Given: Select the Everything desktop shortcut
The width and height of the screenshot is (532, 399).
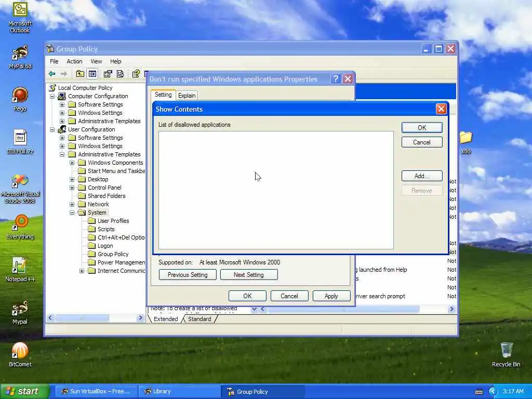Looking at the screenshot, I should (x=20, y=227).
